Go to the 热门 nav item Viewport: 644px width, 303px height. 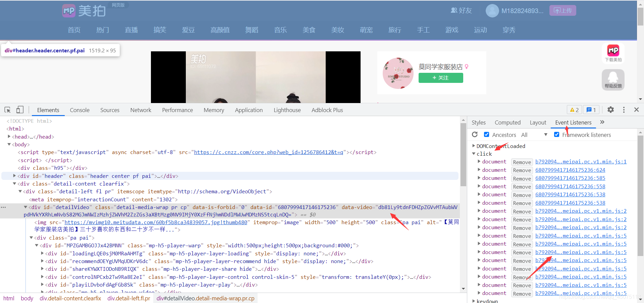pyautogui.click(x=103, y=30)
